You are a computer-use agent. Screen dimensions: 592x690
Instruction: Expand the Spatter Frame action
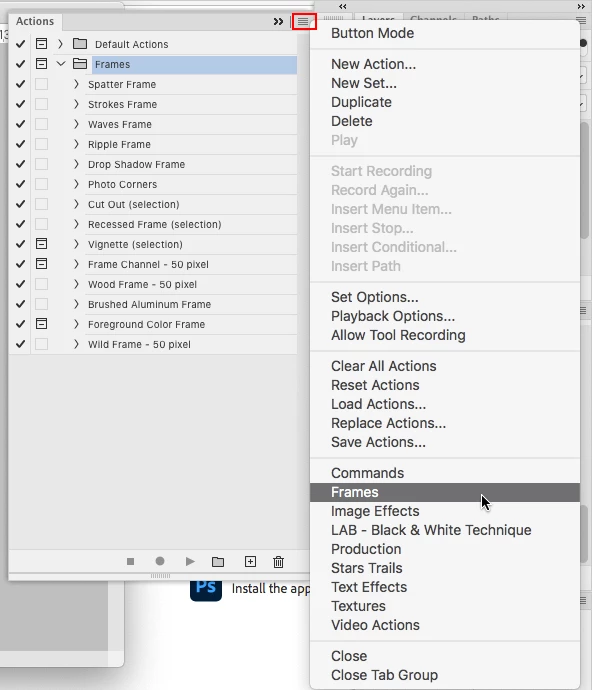[76, 84]
